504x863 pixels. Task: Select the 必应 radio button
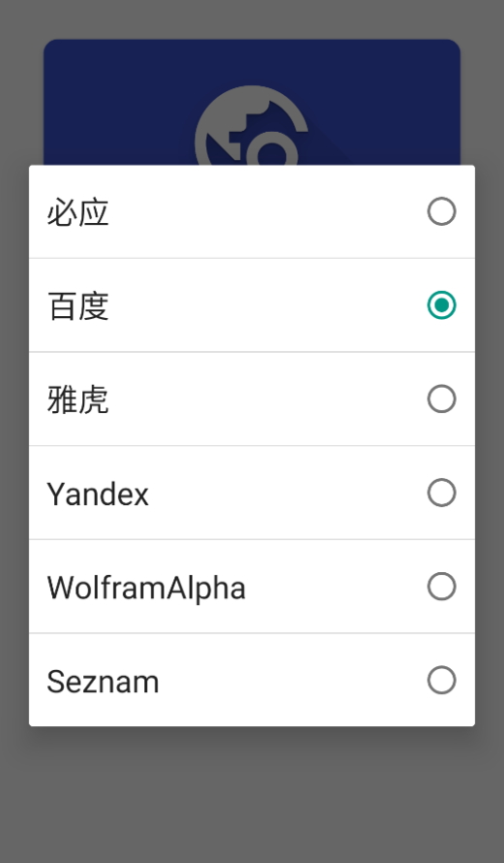click(441, 211)
